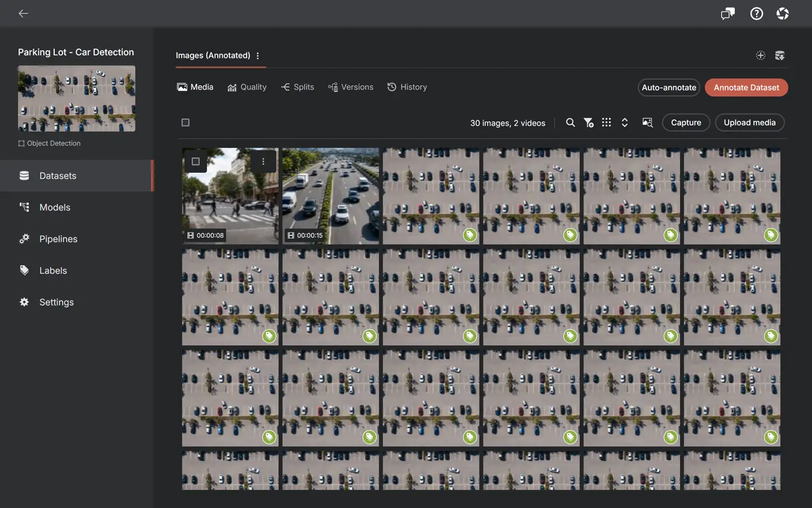Screen dimensions: 812x508
Task: Open the 00:00:15 highway traffic video
Action: [x=330, y=196]
